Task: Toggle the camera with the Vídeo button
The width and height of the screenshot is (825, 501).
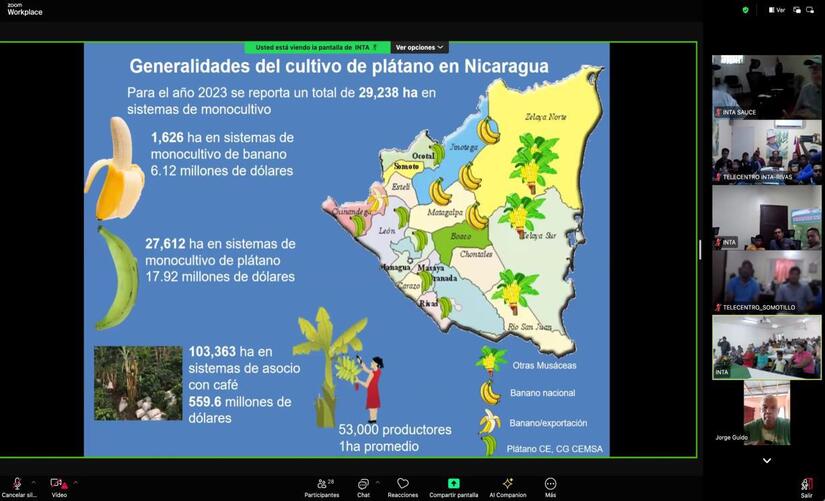Action: tap(57, 484)
